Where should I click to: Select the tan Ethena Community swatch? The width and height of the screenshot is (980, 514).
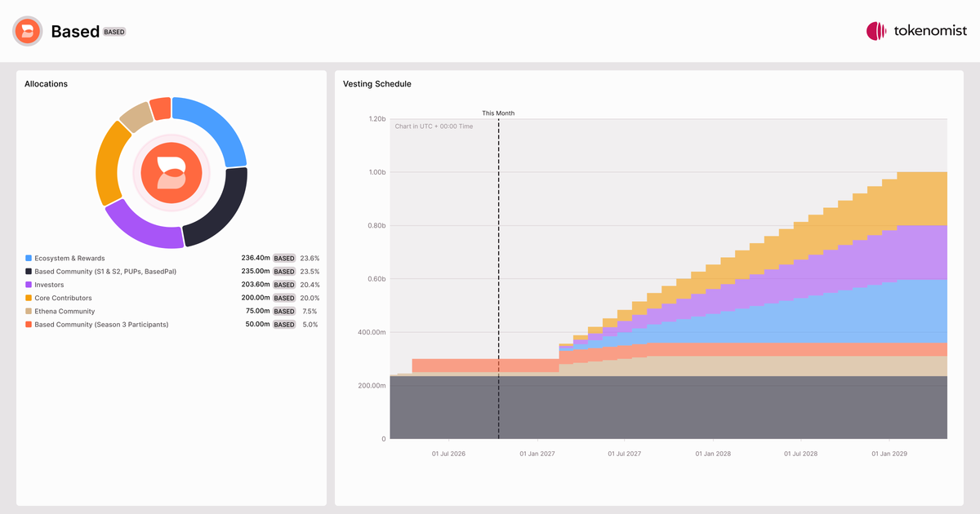coord(29,311)
